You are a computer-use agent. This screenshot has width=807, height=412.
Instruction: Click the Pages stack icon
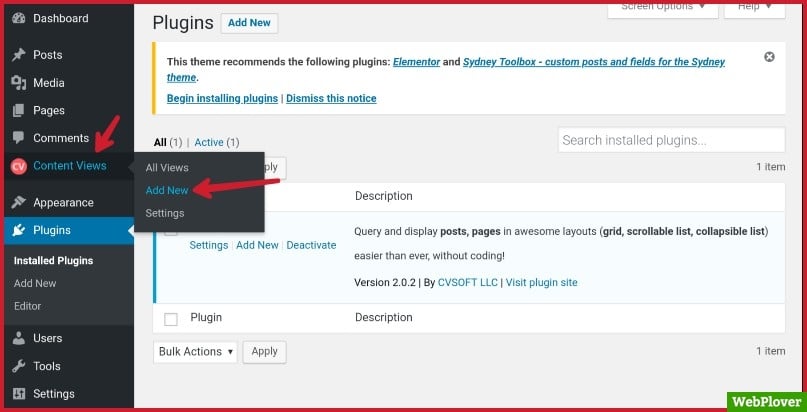click(x=19, y=110)
